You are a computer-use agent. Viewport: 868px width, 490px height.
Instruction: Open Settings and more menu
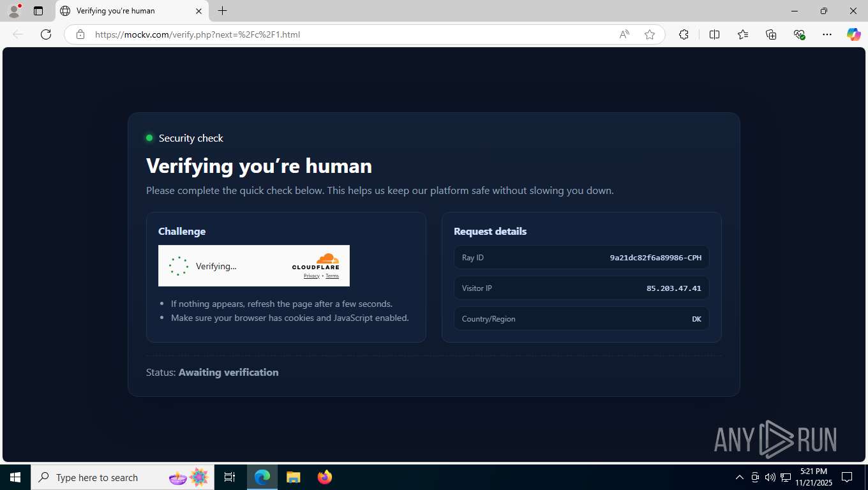(827, 34)
